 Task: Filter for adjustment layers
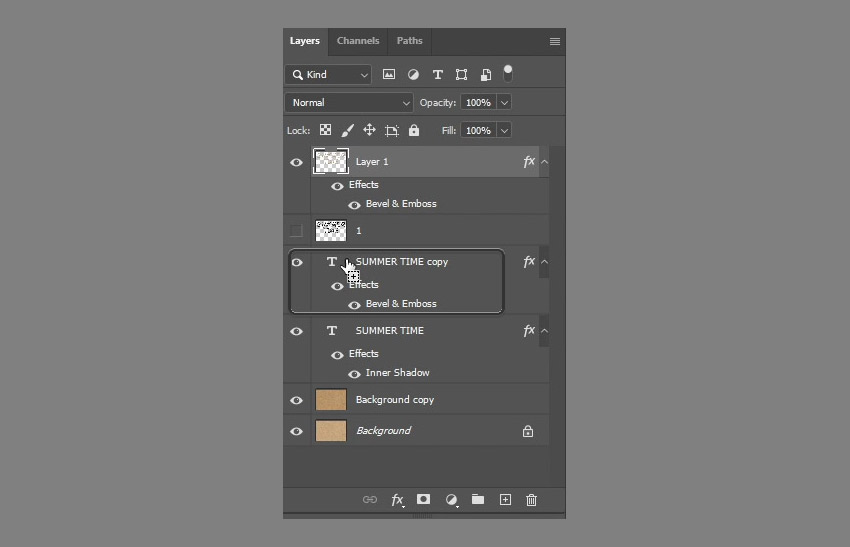click(413, 74)
